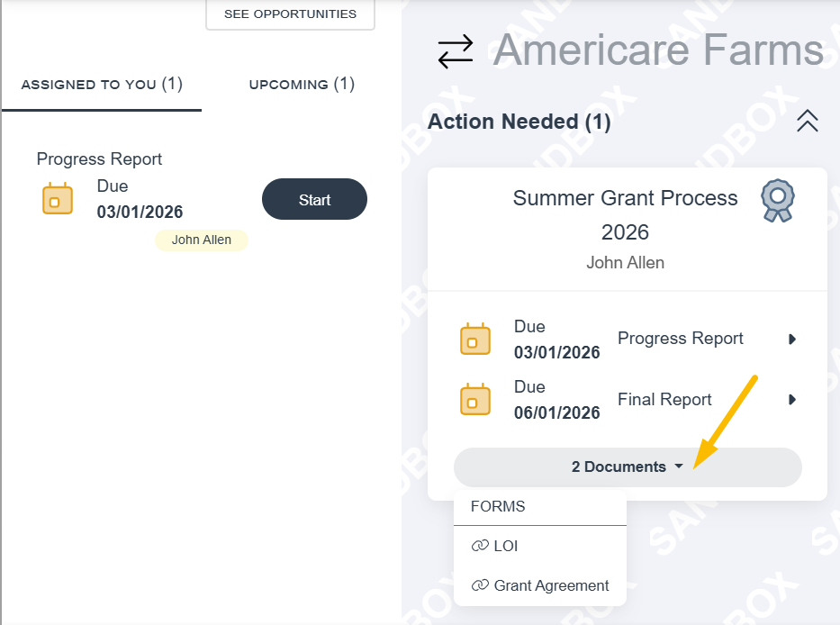Switch to the Upcoming tab
Viewport: 840px width, 625px height.
302,84
